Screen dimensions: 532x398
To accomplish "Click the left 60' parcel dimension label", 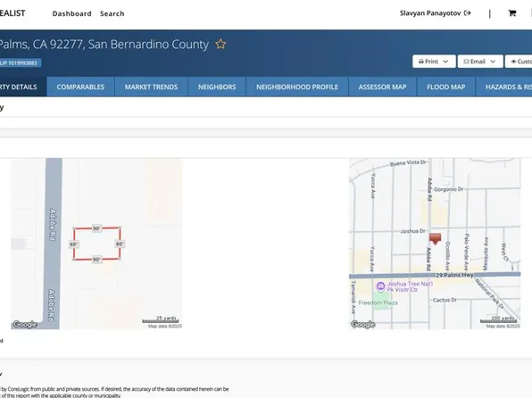I will pos(73,245).
